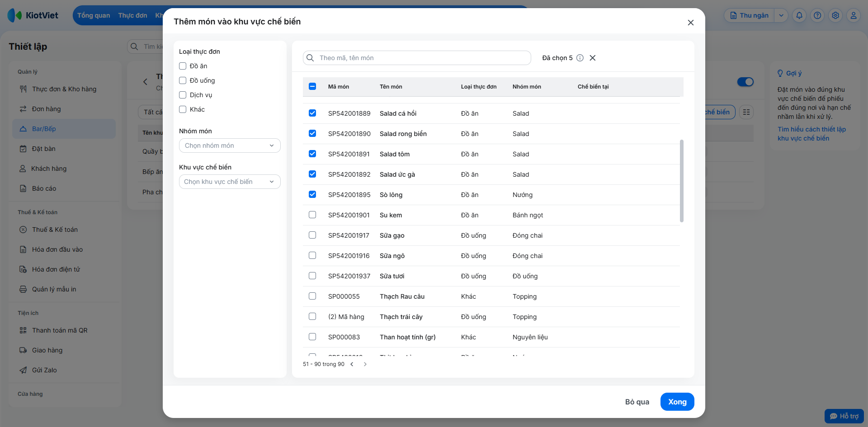Go to next page of items
The width and height of the screenshot is (868, 427).
pos(365,364)
